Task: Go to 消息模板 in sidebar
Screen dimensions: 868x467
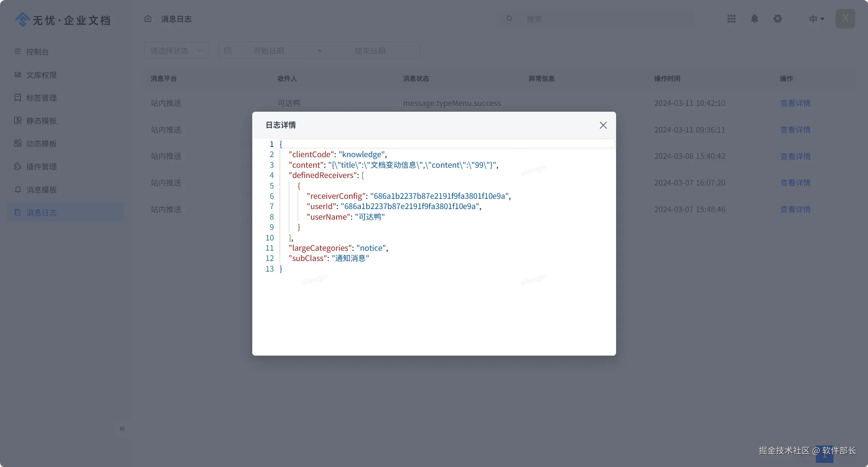Action: tap(41, 190)
